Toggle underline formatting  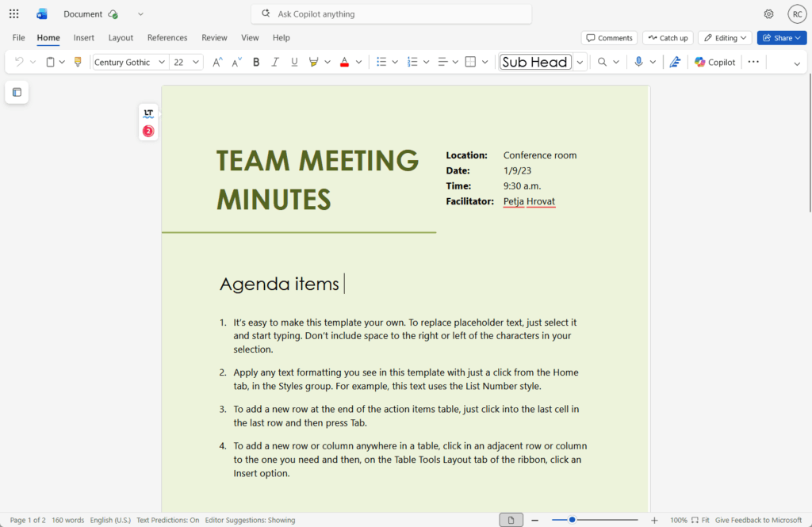click(294, 62)
